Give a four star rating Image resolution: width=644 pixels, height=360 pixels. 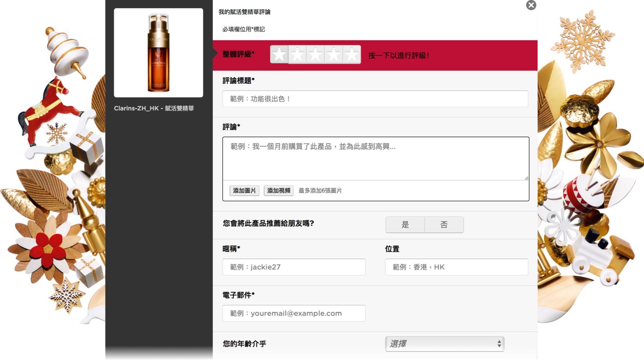334,55
